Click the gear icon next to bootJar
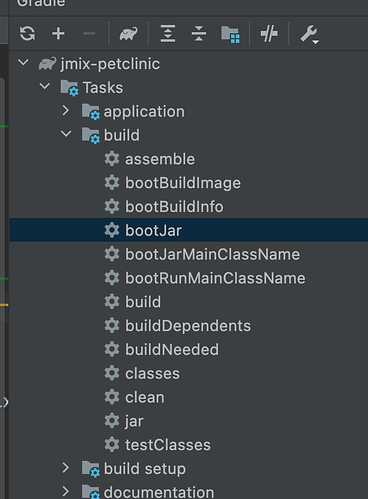This screenshot has height=499, width=368. [x=112, y=230]
